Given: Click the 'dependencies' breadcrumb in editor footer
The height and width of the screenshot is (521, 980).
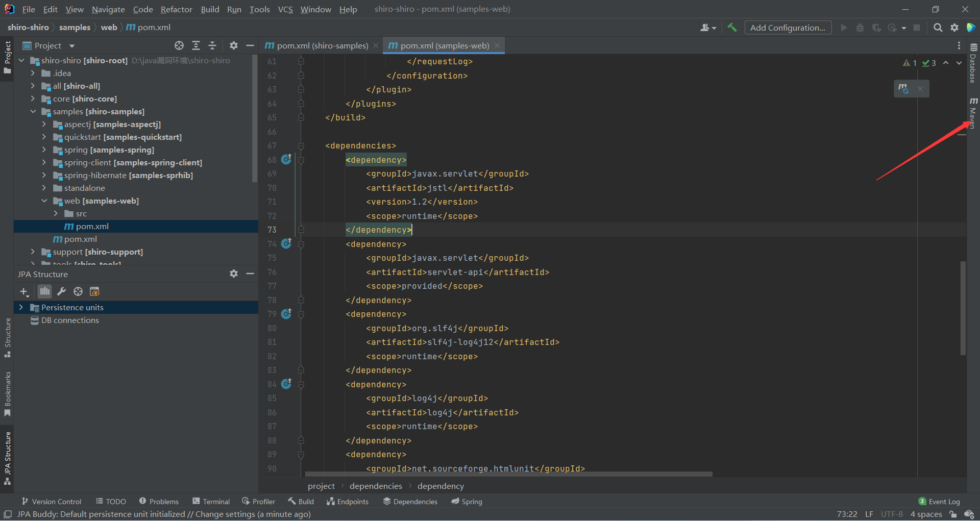Looking at the screenshot, I should (x=376, y=486).
